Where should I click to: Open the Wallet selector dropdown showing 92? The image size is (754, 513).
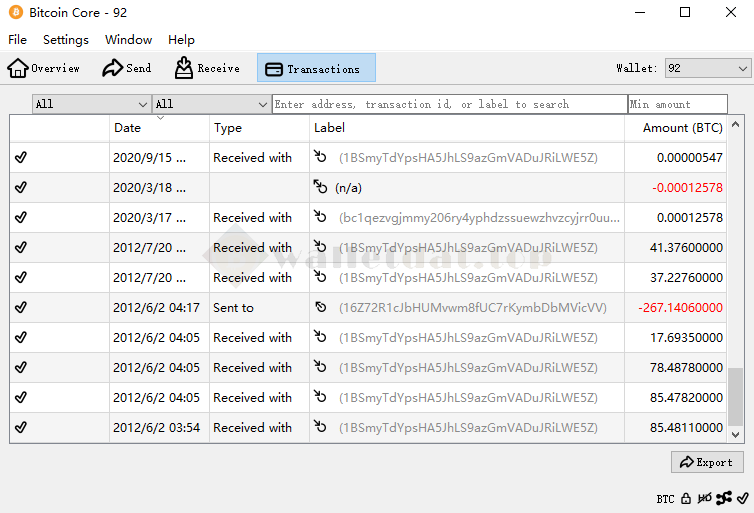click(707, 68)
